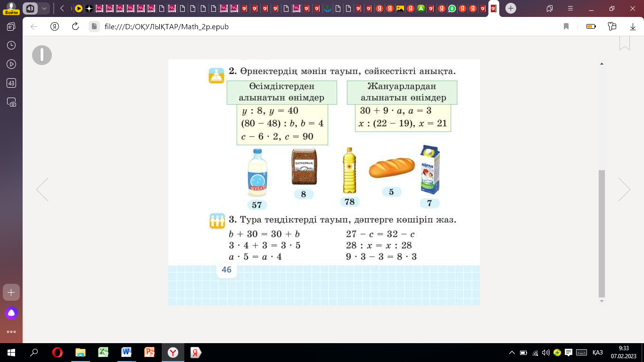Bookmark this page using the address bar flag
Viewport: 644px width, 362px height.
(x=566, y=27)
